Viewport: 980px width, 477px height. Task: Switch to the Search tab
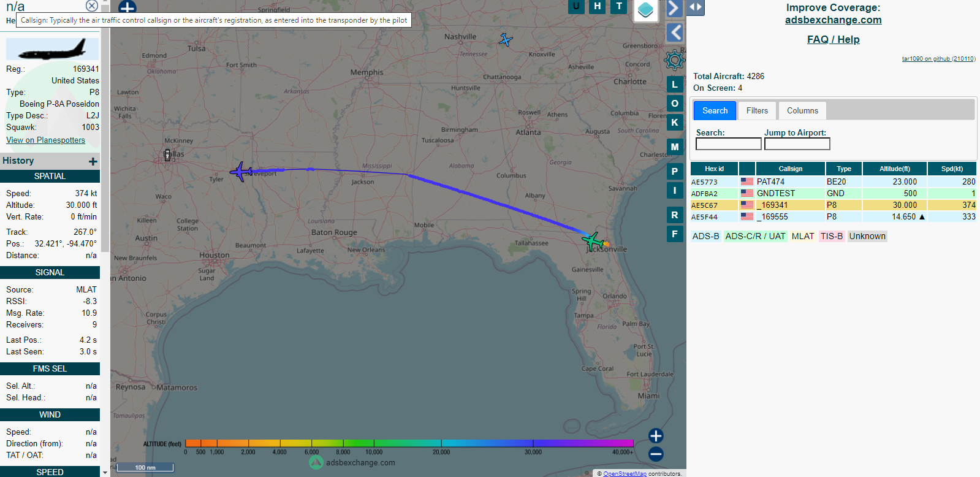tap(715, 111)
